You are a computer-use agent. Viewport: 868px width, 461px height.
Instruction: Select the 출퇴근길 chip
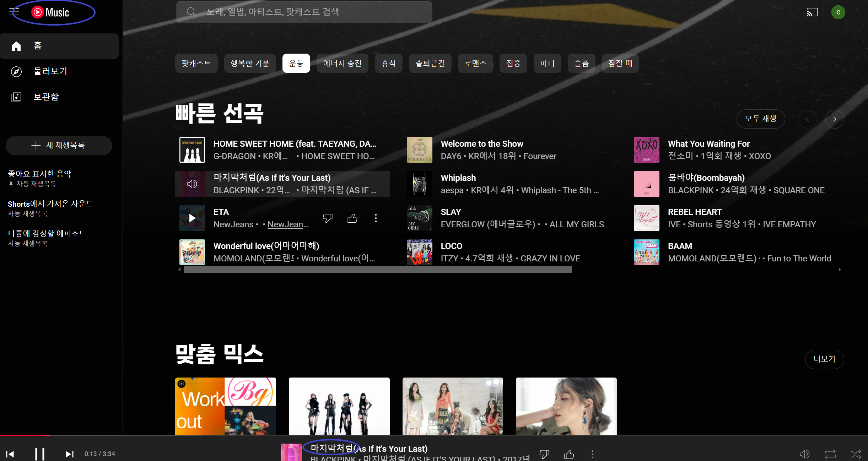coord(430,63)
